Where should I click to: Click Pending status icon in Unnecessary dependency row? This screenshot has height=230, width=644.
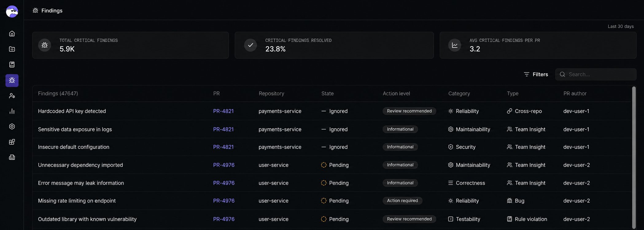pyautogui.click(x=324, y=165)
